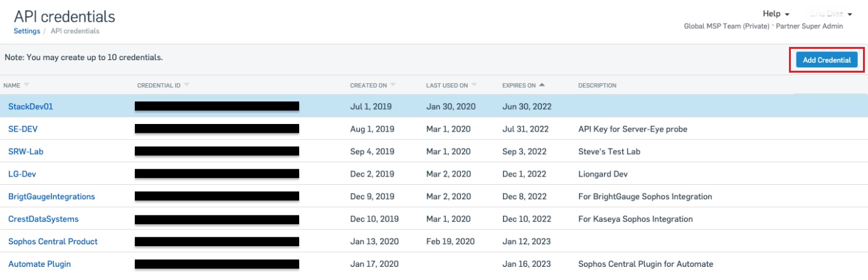Click the Description column header
The height and width of the screenshot is (280, 868).
pos(597,85)
